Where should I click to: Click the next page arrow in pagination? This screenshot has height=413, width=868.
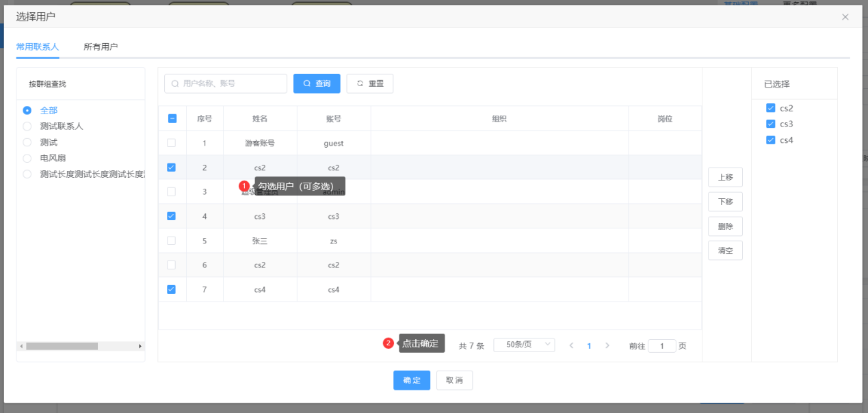(x=607, y=346)
